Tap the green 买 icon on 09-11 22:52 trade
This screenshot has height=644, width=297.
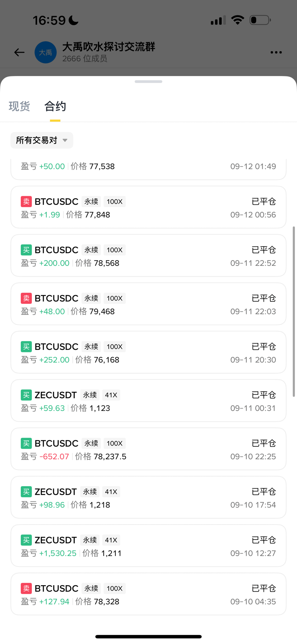tap(26, 250)
